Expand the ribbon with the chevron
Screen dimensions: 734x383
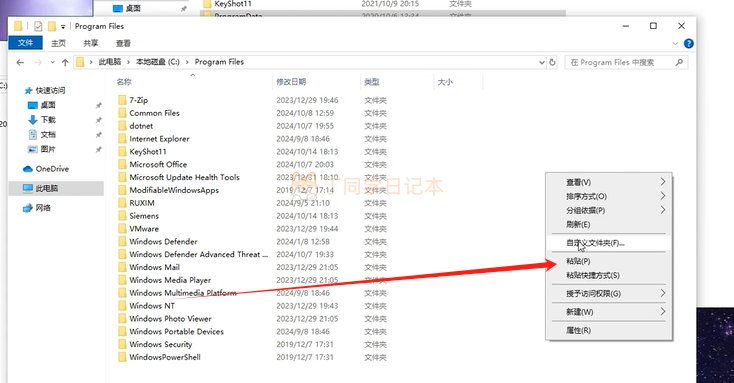[675, 44]
